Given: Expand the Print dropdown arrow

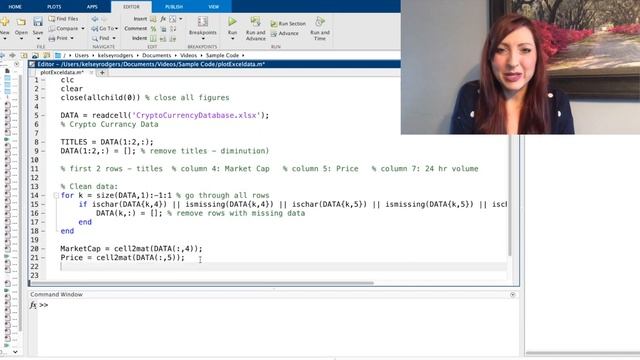Looking at the screenshot, I should pyautogui.click(x=72, y=38).
